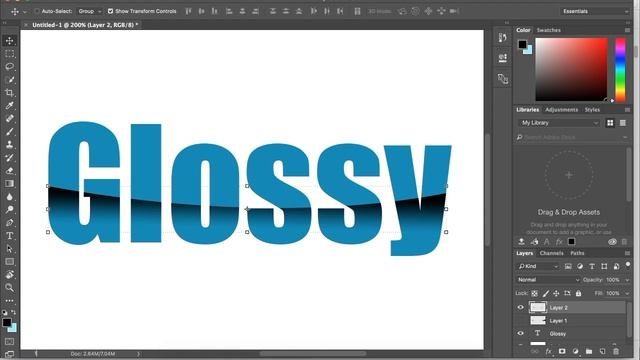Select the Pen tool

[x=9, y=223]
